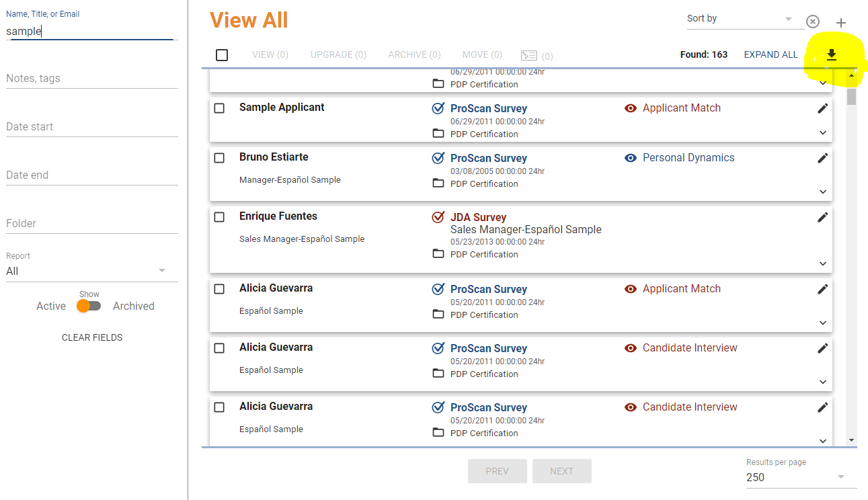
Task: Open the Report dropdown showing All
Action: coord(87,271)
